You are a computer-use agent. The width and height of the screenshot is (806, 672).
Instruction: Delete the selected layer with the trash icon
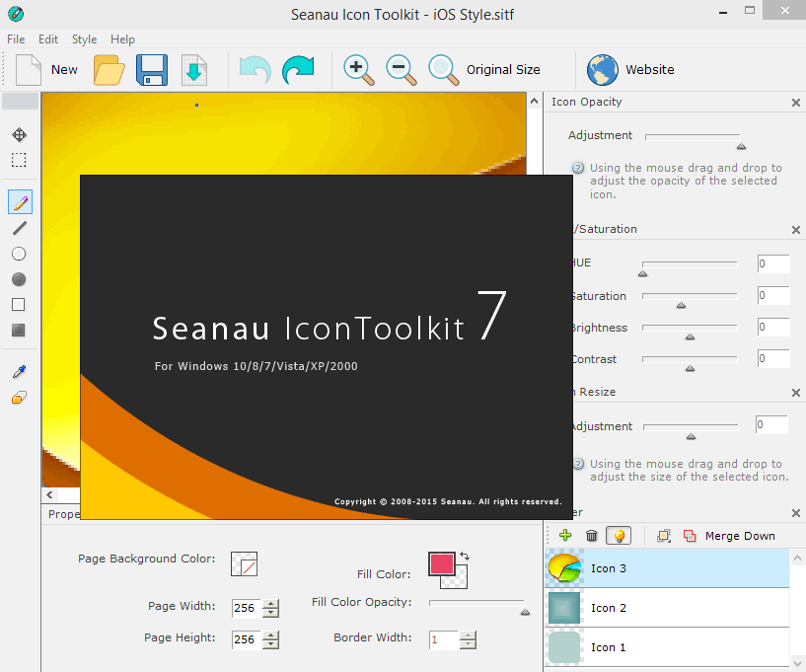[x=592, y=536]
